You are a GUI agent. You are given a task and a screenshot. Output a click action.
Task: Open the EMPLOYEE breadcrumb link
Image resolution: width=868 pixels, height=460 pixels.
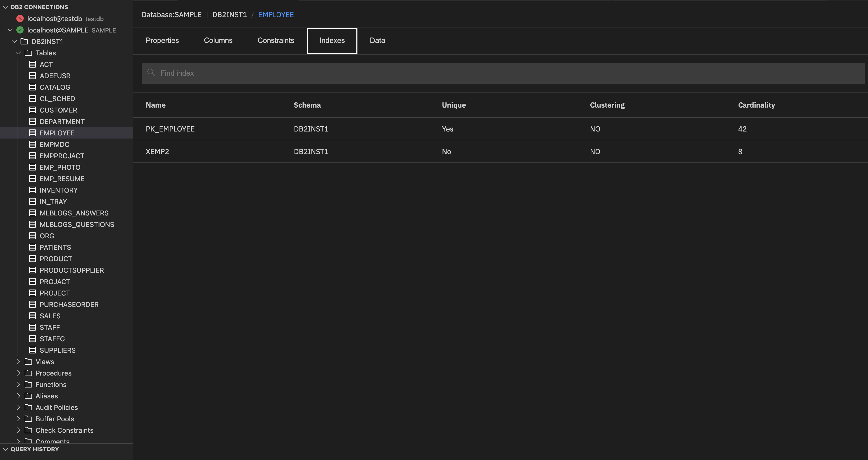coord(276,15)
